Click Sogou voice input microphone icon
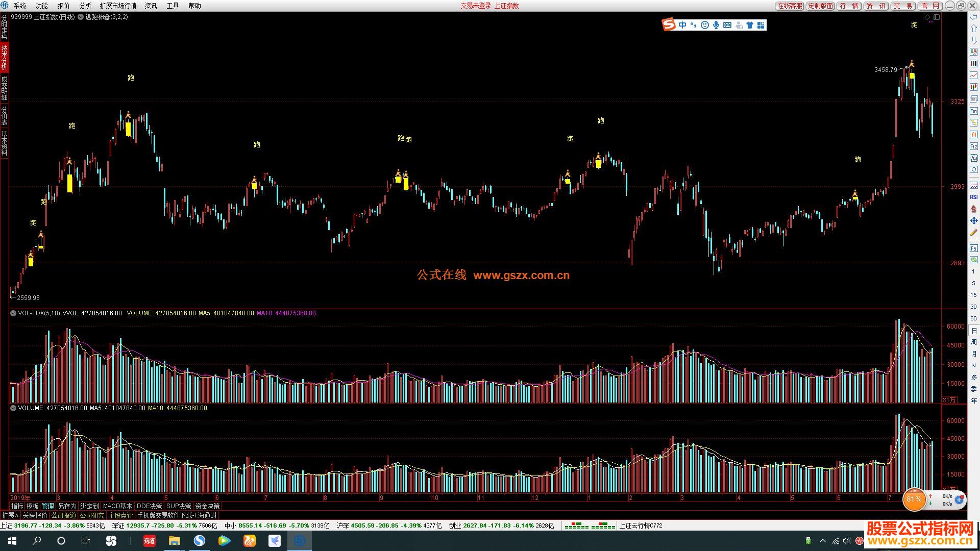980x551 pixels. (x=716, y=25)
